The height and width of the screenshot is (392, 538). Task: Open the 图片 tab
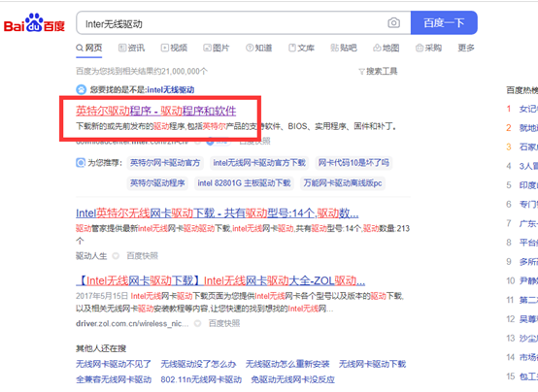(217, 48)
